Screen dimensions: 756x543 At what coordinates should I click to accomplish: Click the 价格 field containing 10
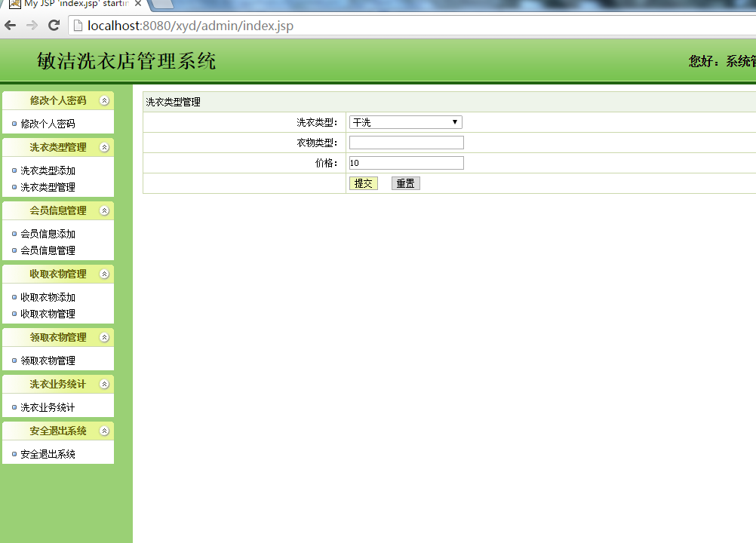click(407, 163)
